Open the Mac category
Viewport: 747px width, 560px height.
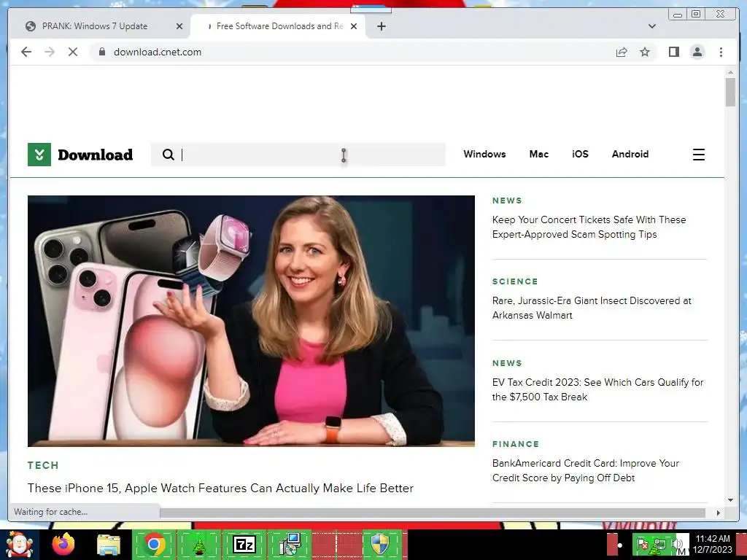(539, 154)
